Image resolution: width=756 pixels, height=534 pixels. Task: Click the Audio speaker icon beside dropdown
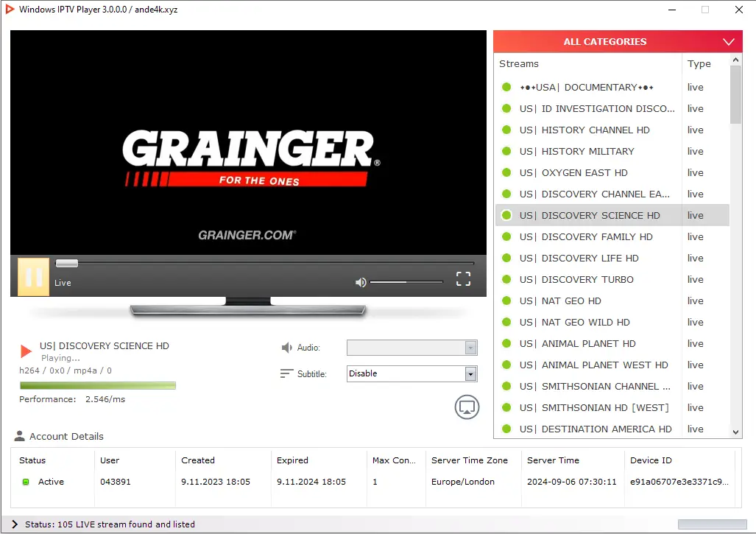pos(286,348)
